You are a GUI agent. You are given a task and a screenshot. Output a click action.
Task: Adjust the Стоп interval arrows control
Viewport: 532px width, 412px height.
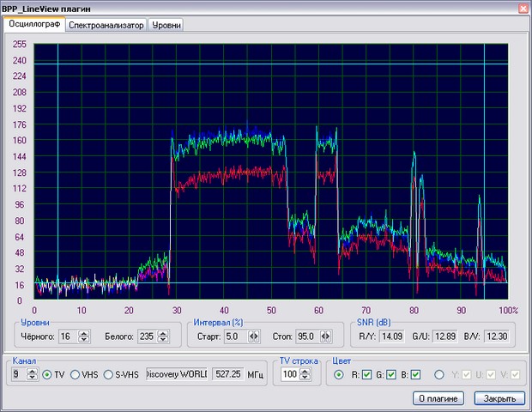tap(325, 336)
